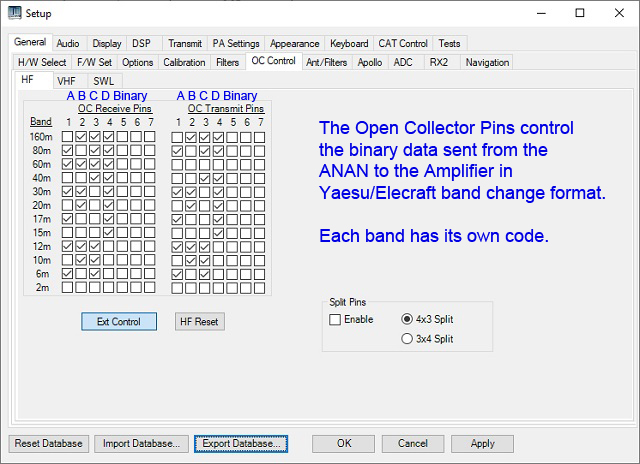The image size is (640, 464).
Task: Maximize the Setup window
Action: click(x=580, y=13)
